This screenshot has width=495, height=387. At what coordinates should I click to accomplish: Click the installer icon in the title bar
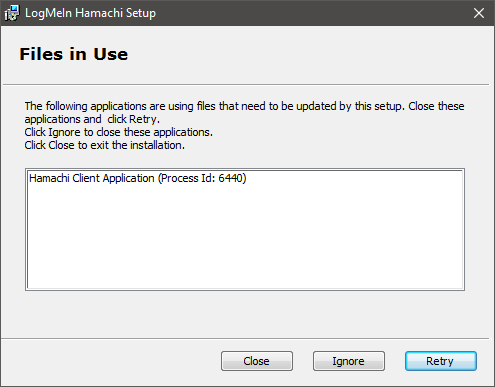click(x=12, y=13)
